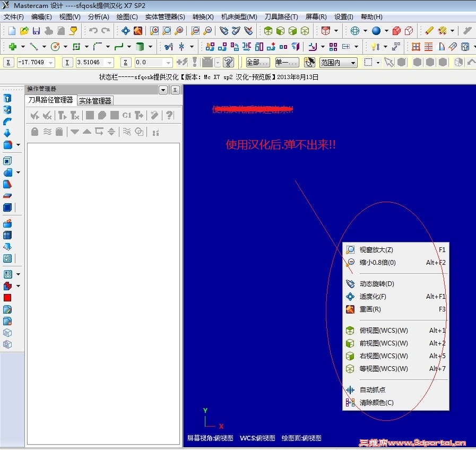Choose 重画(R) in context menu
The height and width of the screenshot is (450, 476).
point(395,309)
